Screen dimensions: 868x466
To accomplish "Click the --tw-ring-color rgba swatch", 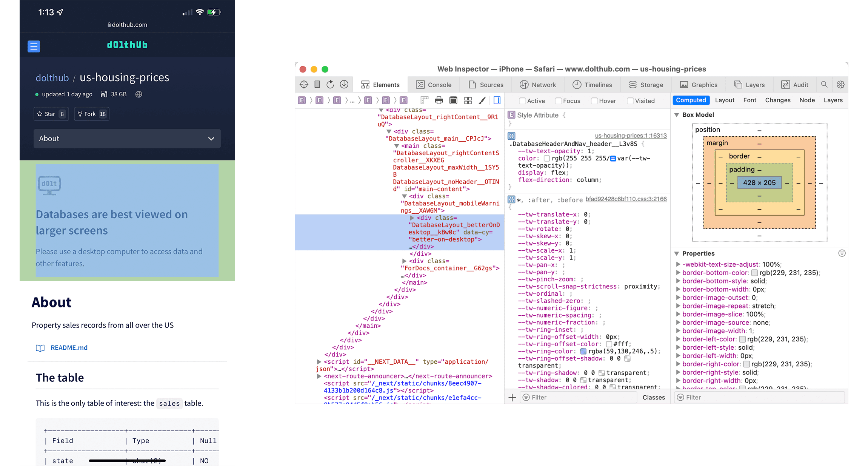I will click(x=583, y=352).
